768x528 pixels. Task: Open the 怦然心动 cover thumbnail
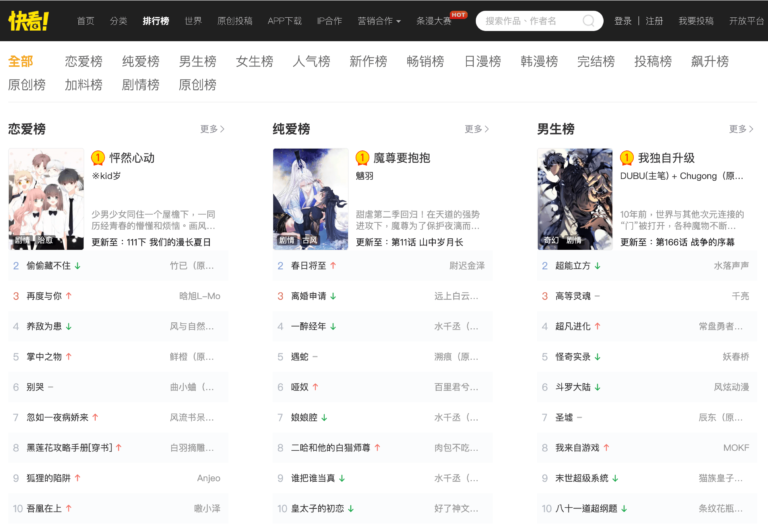[x=46, y=198]
